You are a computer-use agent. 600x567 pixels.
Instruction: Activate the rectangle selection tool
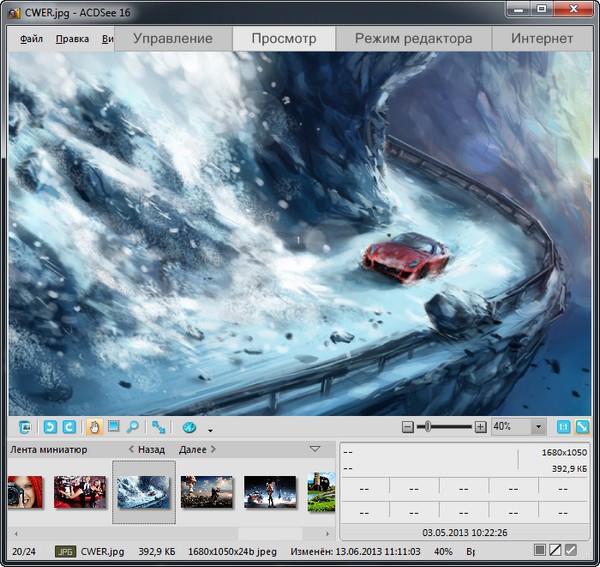[x=114, y=427]
